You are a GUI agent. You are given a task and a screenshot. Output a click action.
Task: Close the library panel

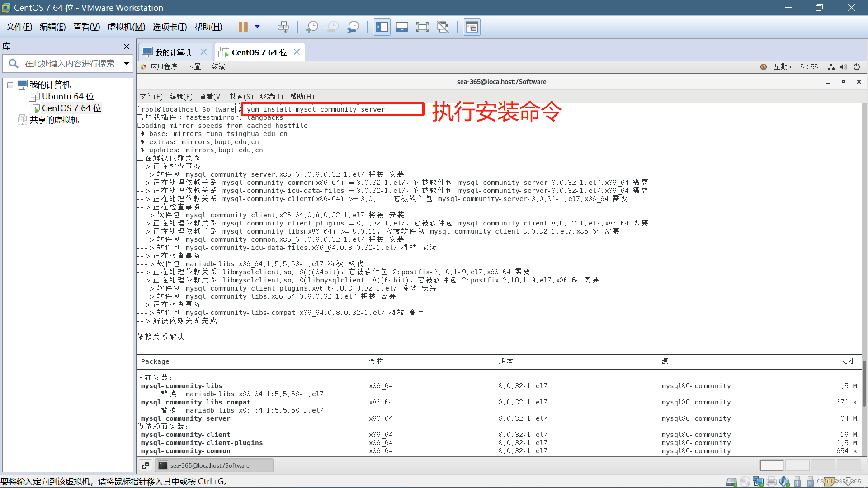126,47
